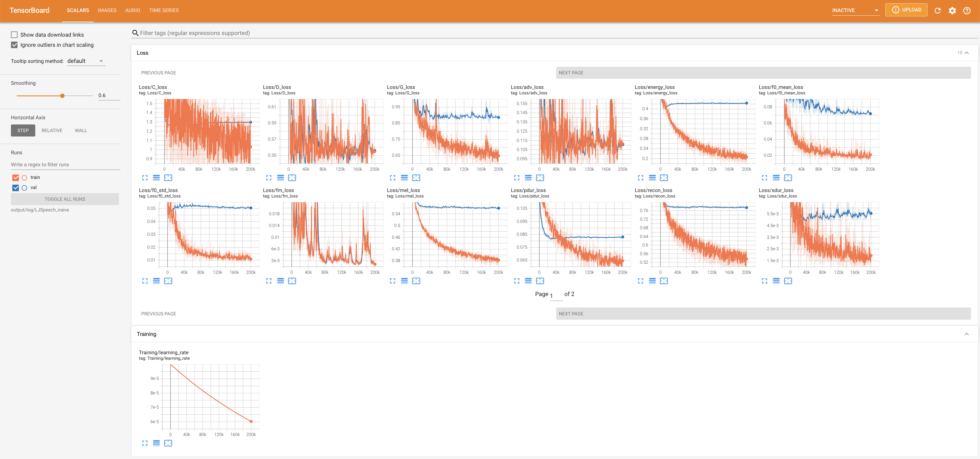Open Tooltip sorting method dropdown

[86, 61]
